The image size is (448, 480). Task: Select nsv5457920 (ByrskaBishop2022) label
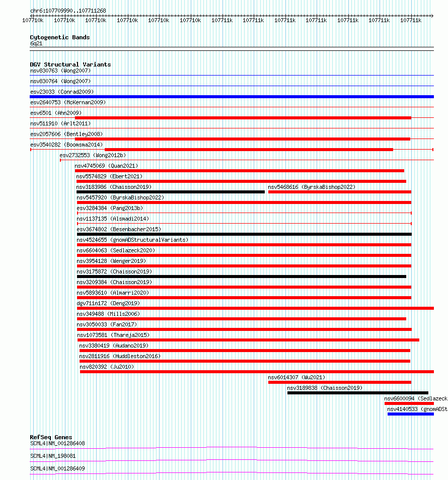(120, 197)
